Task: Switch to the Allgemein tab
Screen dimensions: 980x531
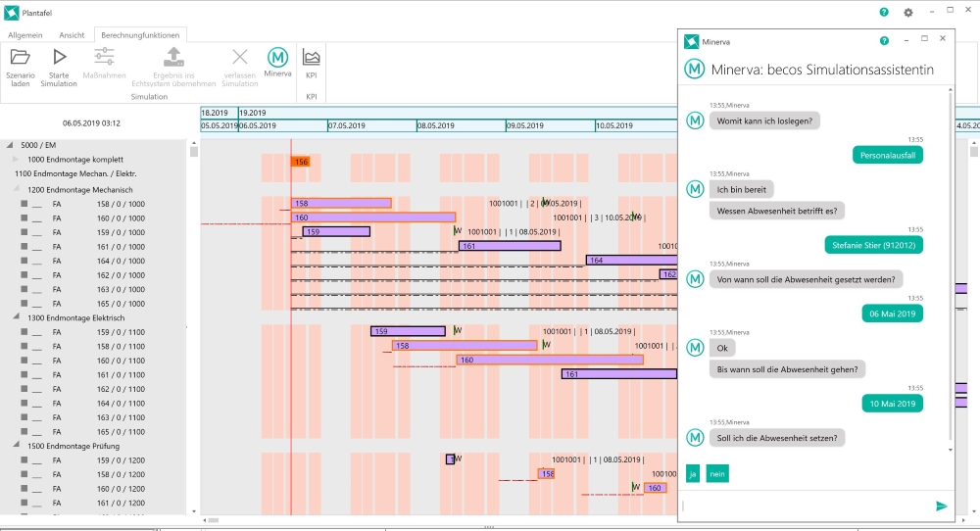Action: click(x=25, y=34)
